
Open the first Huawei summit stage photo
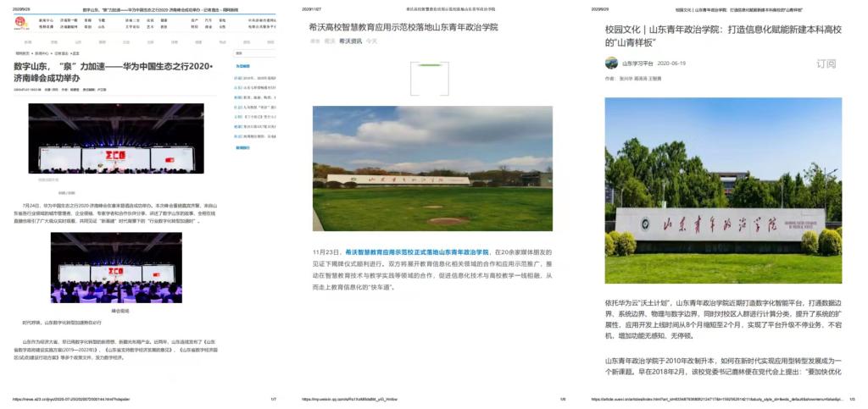click(x=116, y=138)
